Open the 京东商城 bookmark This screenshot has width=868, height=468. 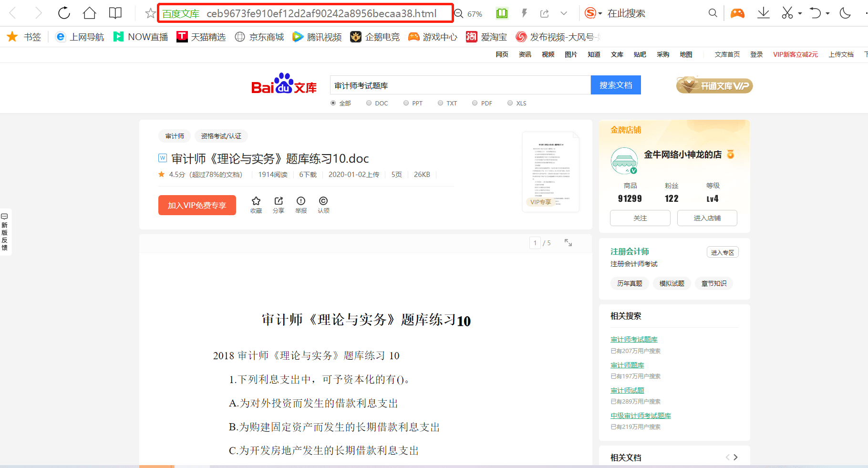coord(259,37)
